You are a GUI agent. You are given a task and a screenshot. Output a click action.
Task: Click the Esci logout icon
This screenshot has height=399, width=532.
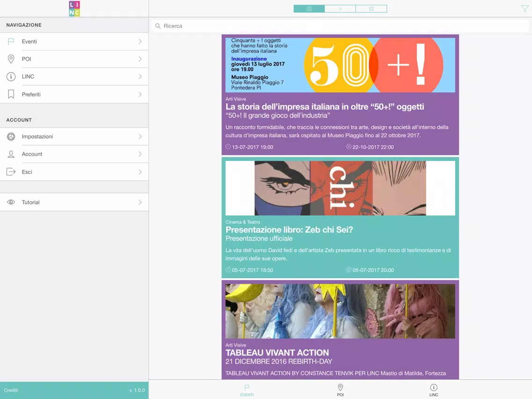click(x=11, y=172)
